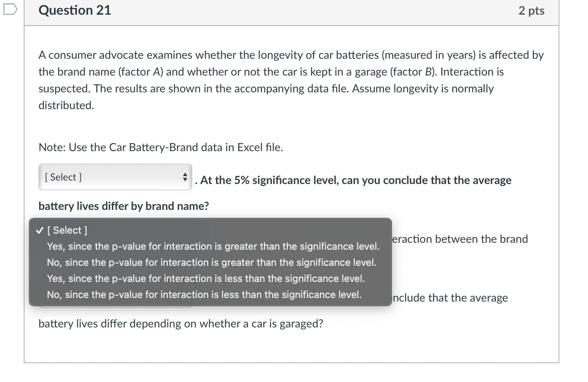The width and height of the screenshot is (588, 382).
Task: Click the 5% significance level statement
Action: tap(353, 180)
